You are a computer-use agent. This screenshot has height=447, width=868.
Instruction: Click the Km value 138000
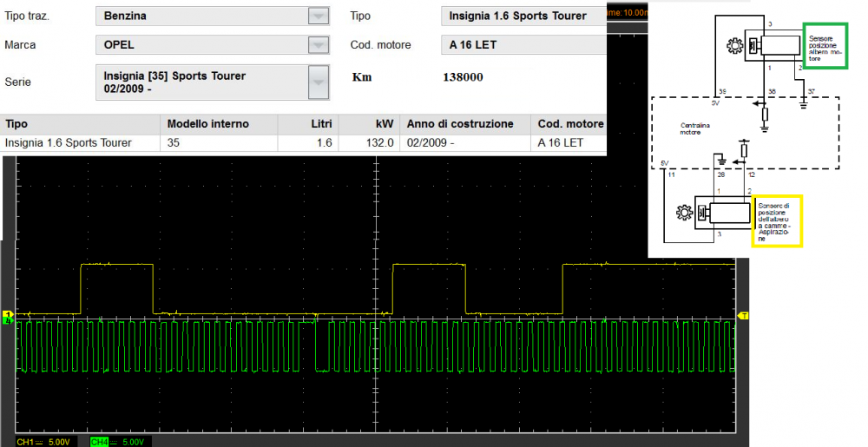(x=463, y=76)
